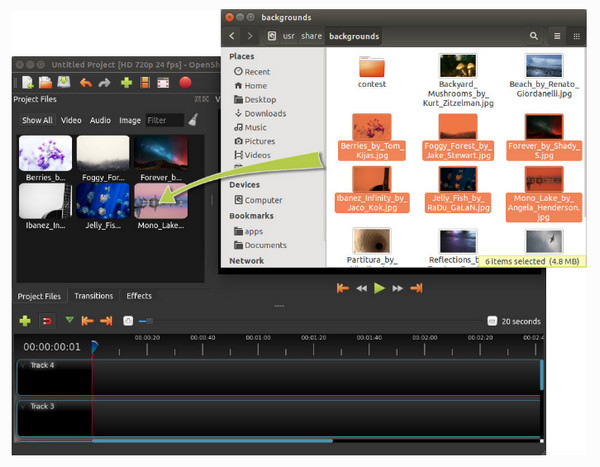This screenshot has height=467, width=600.
Task: Import files with the green plus toolbar icon
Action: [x=126, y=82]
